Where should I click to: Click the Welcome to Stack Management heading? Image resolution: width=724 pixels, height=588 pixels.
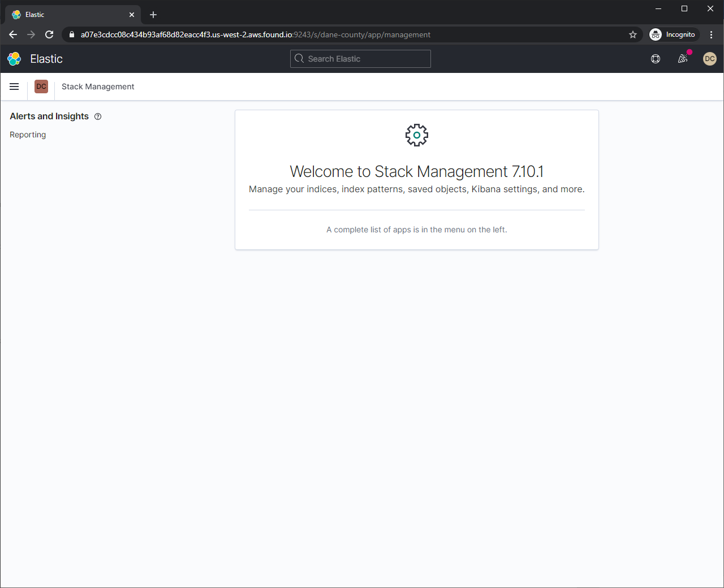pos(417,171)
